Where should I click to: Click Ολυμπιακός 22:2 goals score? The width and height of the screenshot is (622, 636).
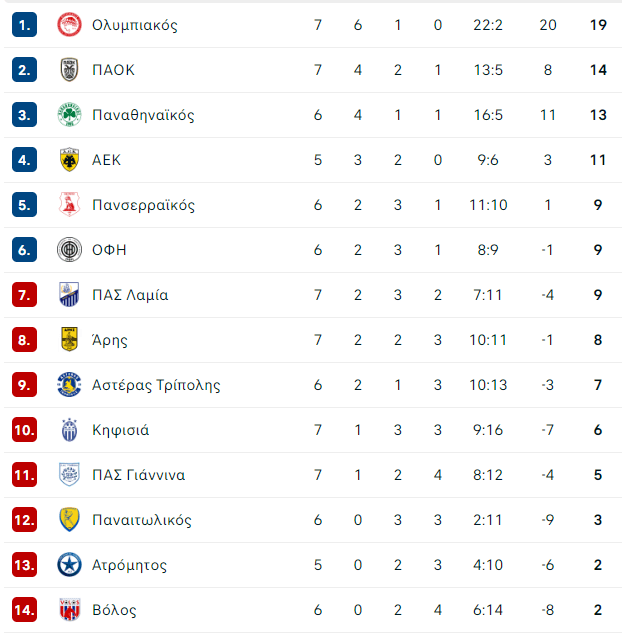pos(487,25)
